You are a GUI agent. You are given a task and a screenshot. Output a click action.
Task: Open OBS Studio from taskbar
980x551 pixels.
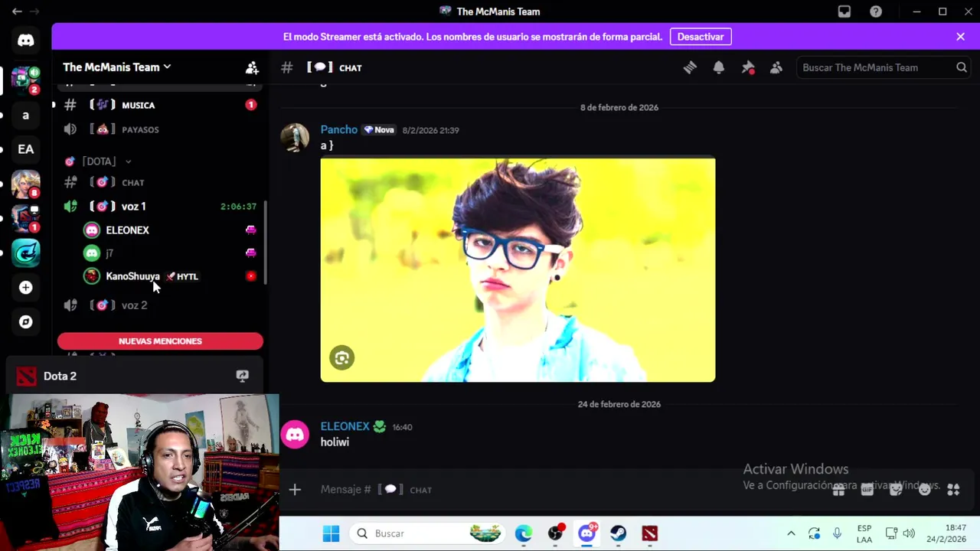point(556,533)
